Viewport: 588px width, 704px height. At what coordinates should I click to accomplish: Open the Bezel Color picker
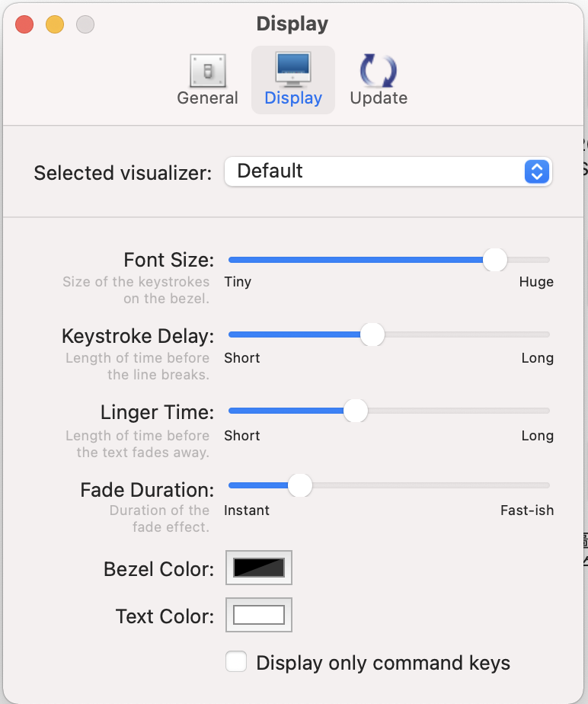[259, 568]
